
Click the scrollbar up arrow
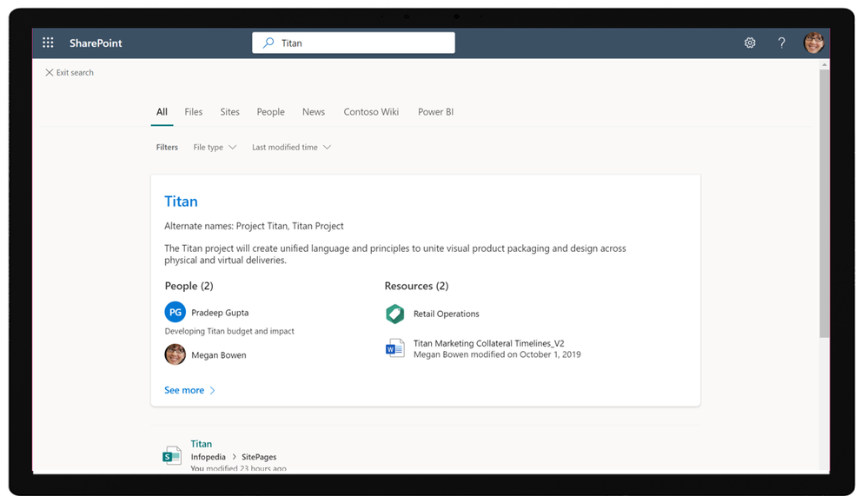[x=825, y=65]
